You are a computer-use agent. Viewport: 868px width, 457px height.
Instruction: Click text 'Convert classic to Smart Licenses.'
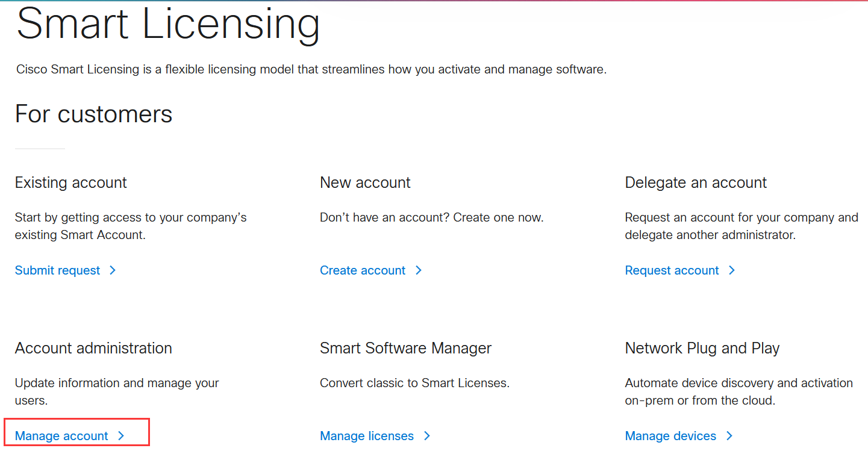[x=414, y=383]
